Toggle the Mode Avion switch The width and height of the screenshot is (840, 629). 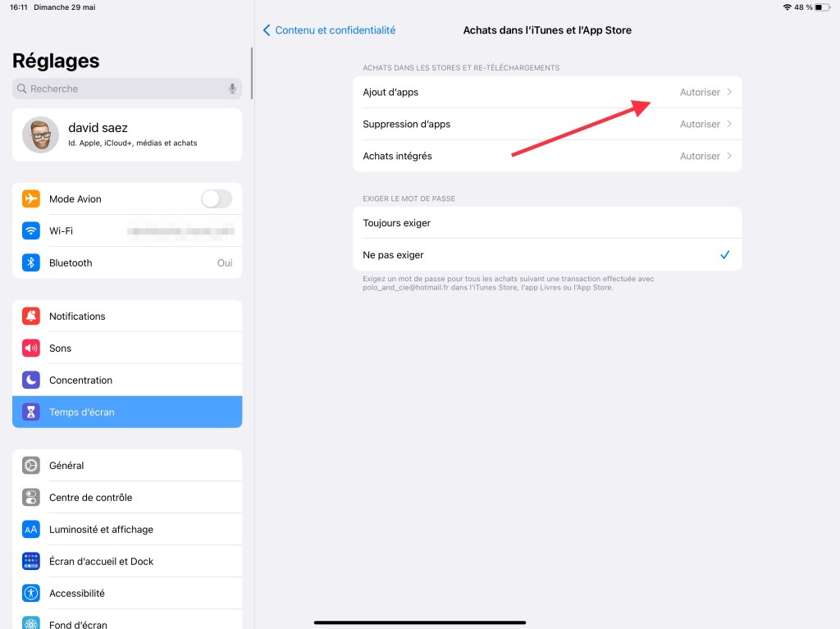[217, 199]
